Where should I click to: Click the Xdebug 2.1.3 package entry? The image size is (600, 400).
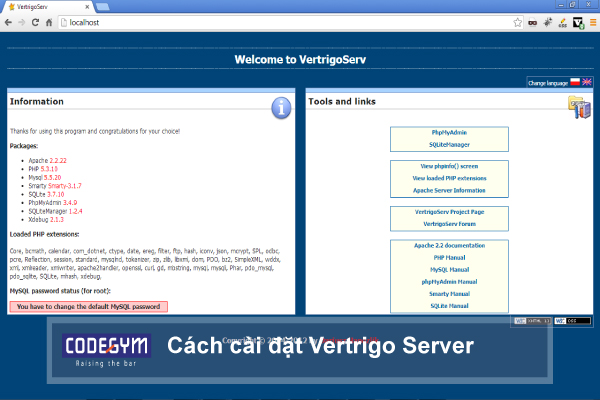pyautogui.click(x=46, y=219)
